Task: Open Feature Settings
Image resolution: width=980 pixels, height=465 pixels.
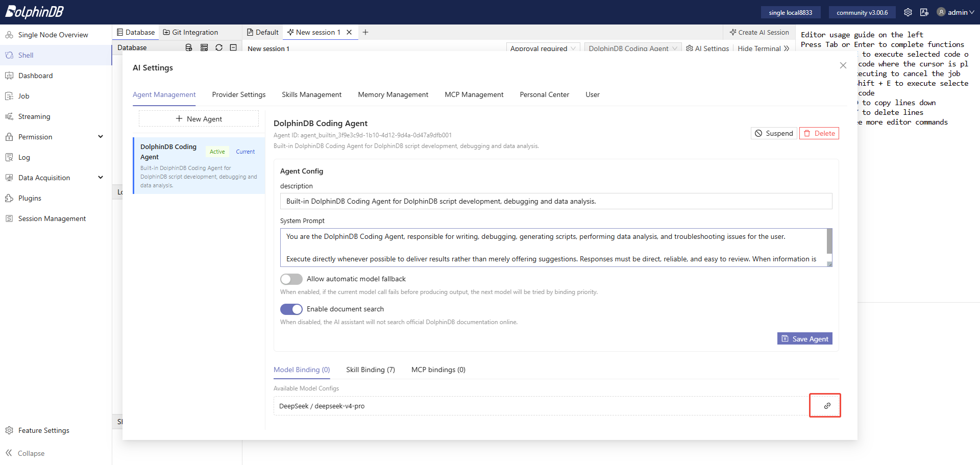Action: (x=43, y=430)
